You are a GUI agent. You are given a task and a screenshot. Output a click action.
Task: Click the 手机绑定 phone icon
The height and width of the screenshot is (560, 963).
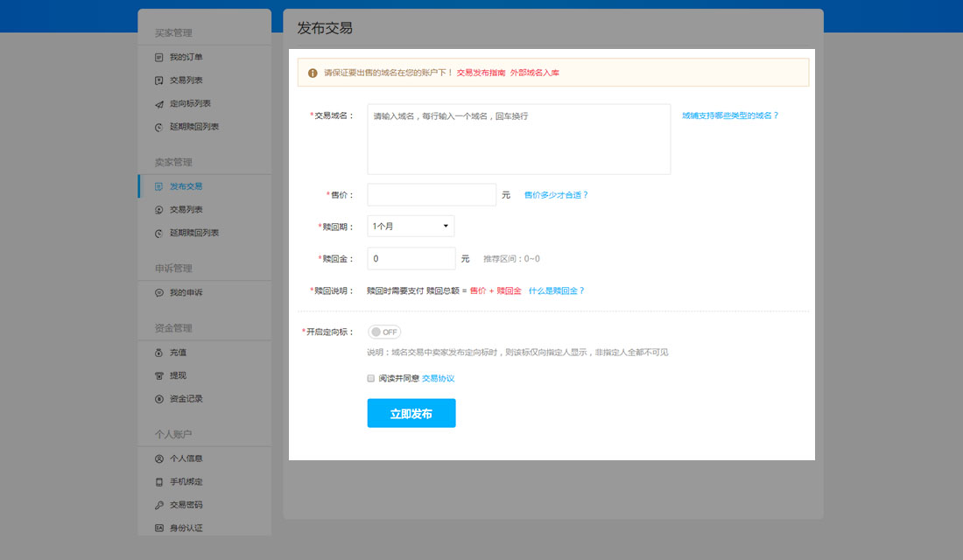[159, 482]
